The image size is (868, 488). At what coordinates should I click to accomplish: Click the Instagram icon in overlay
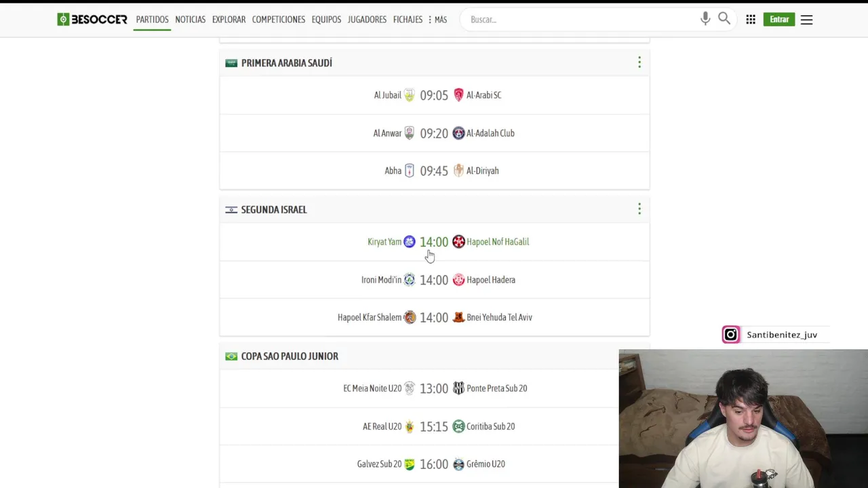click(730, 335)
